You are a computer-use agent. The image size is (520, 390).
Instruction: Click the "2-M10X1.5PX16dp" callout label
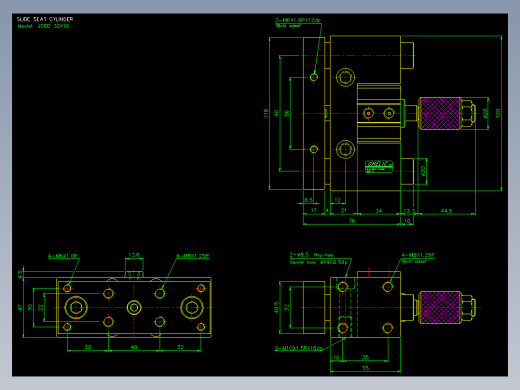click(299, 348)
